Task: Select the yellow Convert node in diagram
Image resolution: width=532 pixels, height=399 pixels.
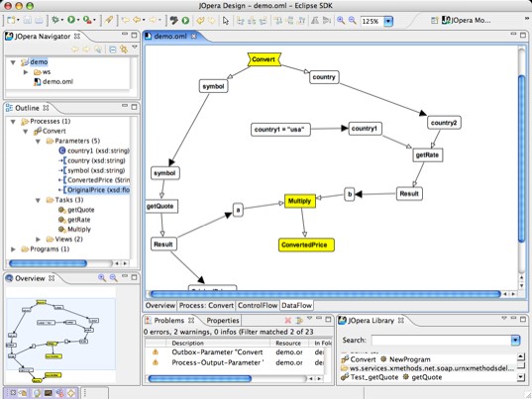Action: click(264, 59)
